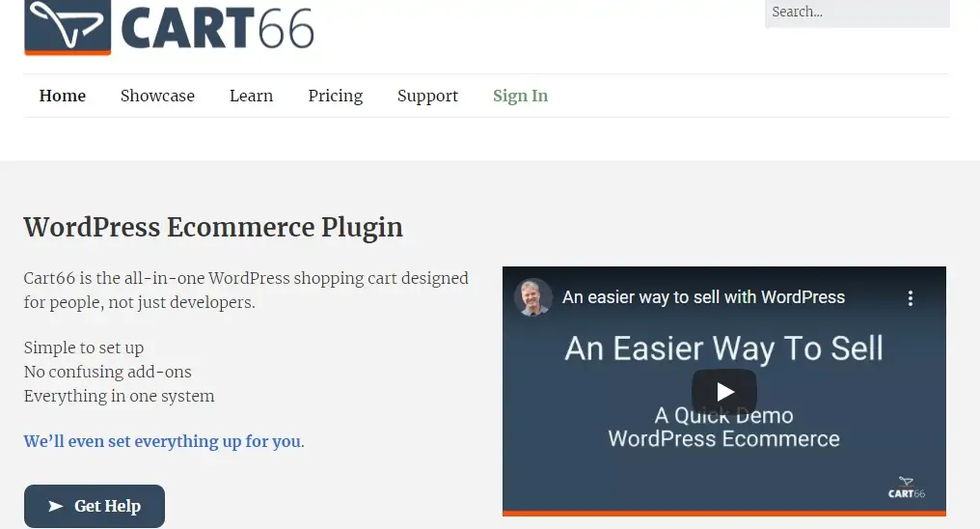Follow "We'll even set everything up" link

tap(162, 441)
